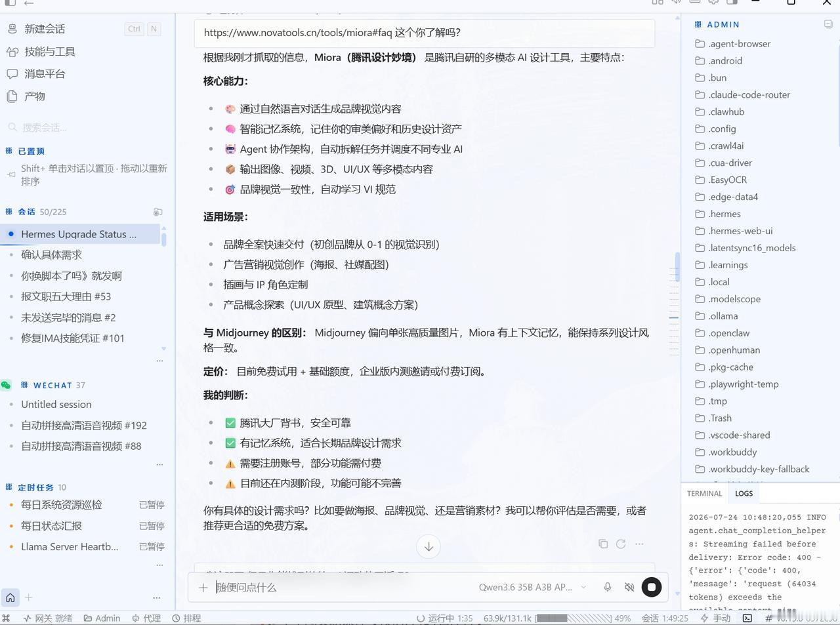
Task: Open the .hermes folder
Action: pos(724,214)
